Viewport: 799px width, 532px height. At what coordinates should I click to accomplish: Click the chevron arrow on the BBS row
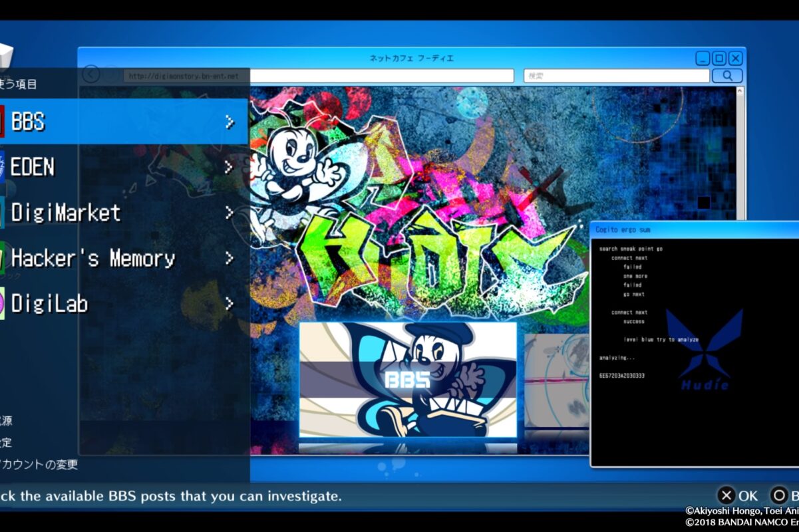(230, 122)
